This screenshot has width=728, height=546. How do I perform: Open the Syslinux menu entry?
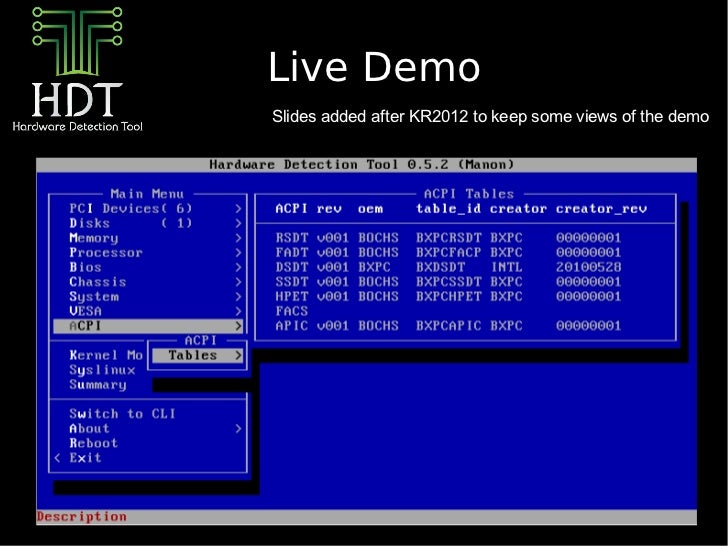pos(102,370)
